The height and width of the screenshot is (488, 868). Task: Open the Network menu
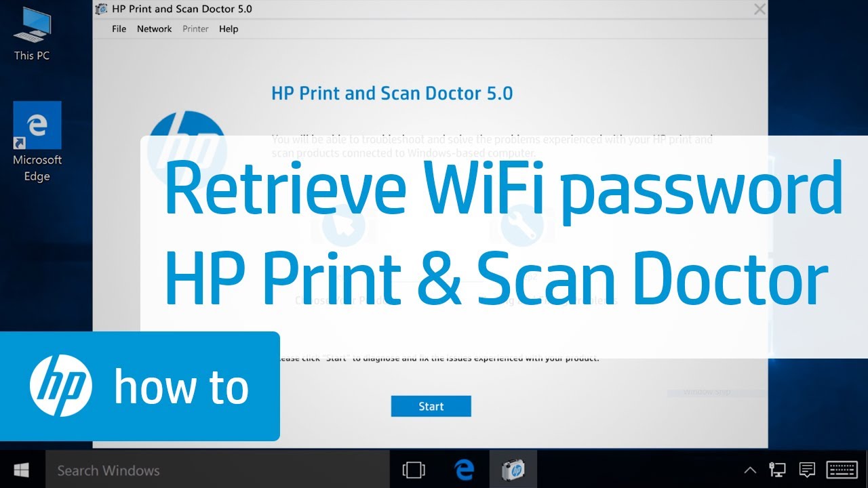pyautogui.click(x=155, y=29)
